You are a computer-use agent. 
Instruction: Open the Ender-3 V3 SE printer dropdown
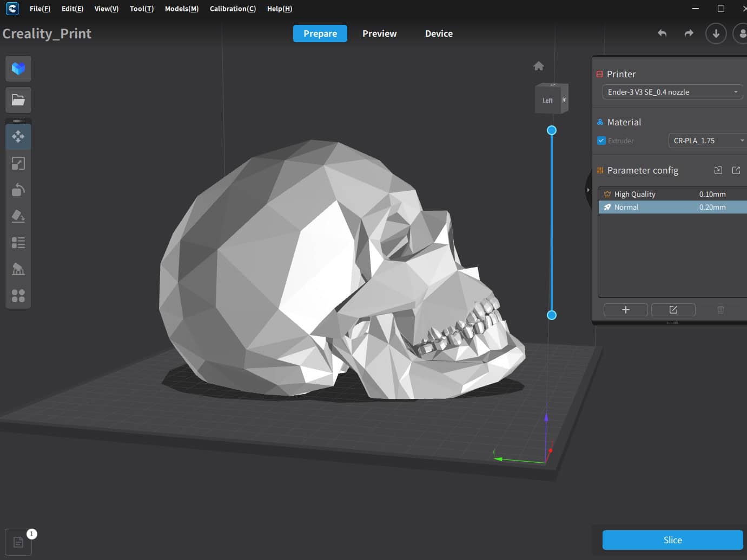(x=672, y=92)
